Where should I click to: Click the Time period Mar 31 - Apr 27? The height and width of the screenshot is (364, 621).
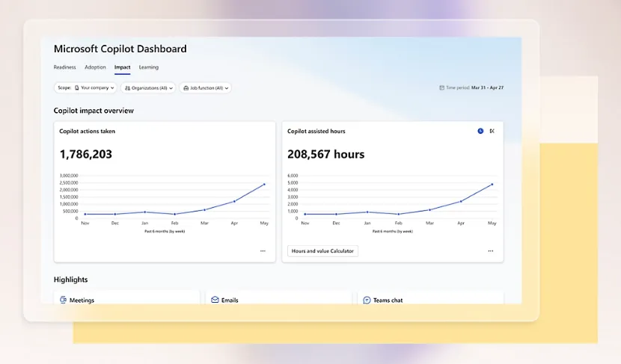click(475, 88)
